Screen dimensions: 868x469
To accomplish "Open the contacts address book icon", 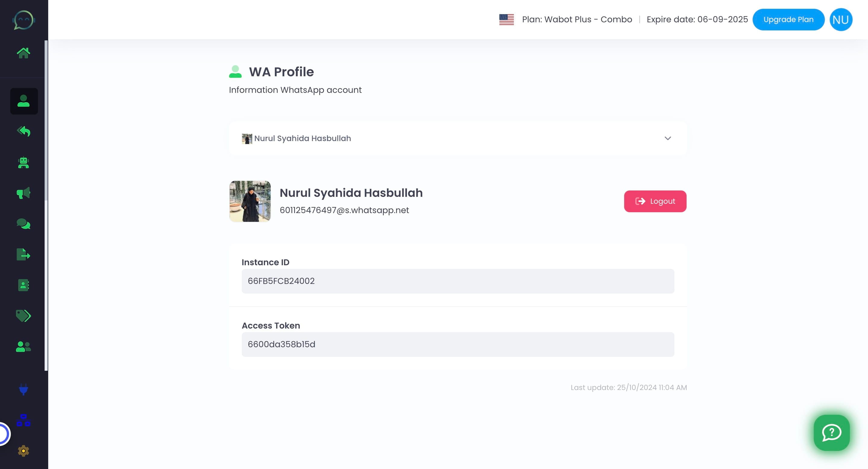I will [23, 285].
